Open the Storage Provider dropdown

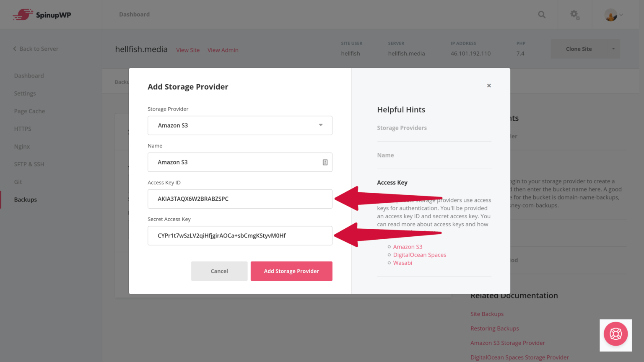pyautogui.click(x=239, y=125)
